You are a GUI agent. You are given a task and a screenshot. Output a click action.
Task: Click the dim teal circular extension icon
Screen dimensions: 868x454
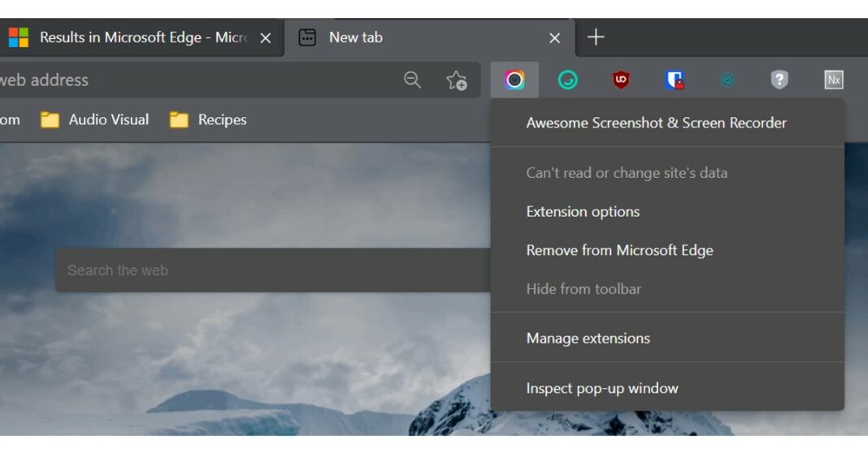[727, 80]
